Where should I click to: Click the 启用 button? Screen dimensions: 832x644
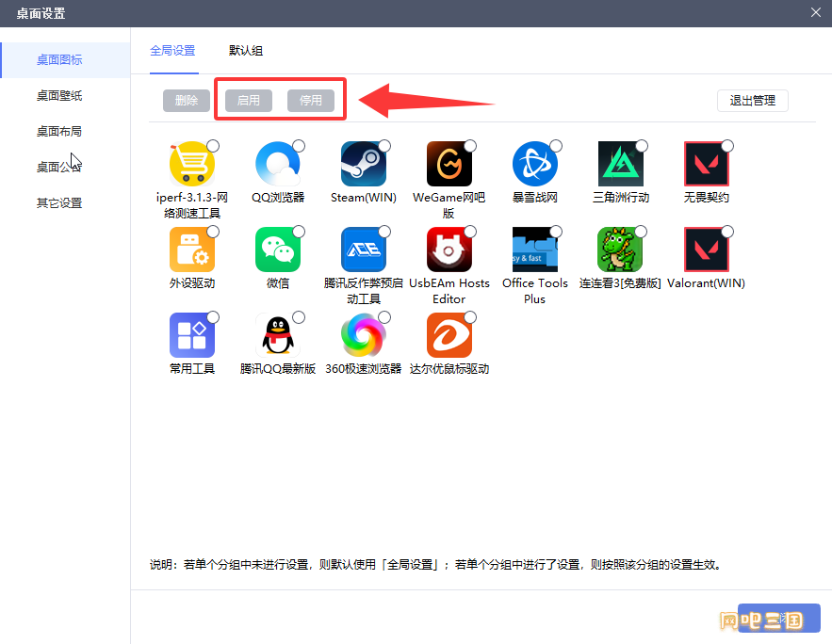pos(249,101)
